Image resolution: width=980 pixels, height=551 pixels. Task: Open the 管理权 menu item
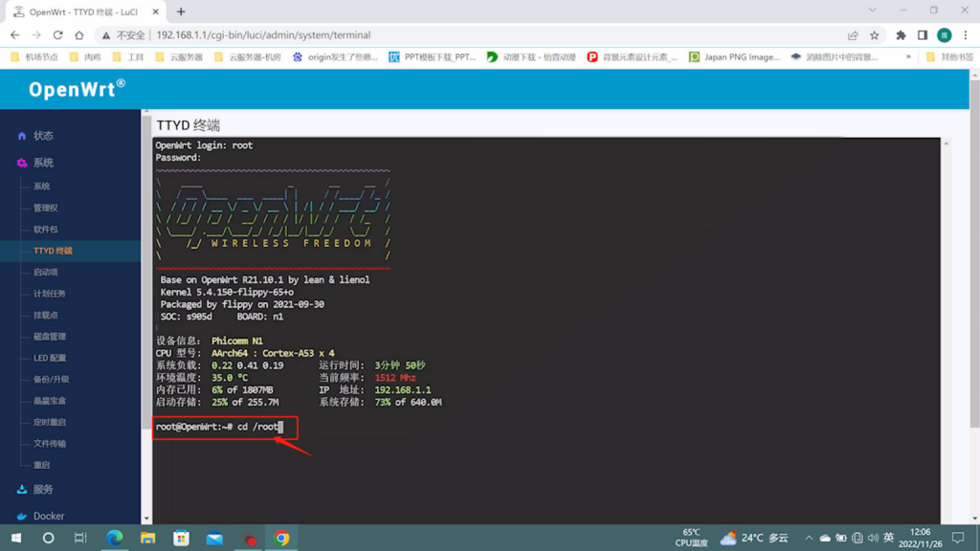tap(46, 208)
